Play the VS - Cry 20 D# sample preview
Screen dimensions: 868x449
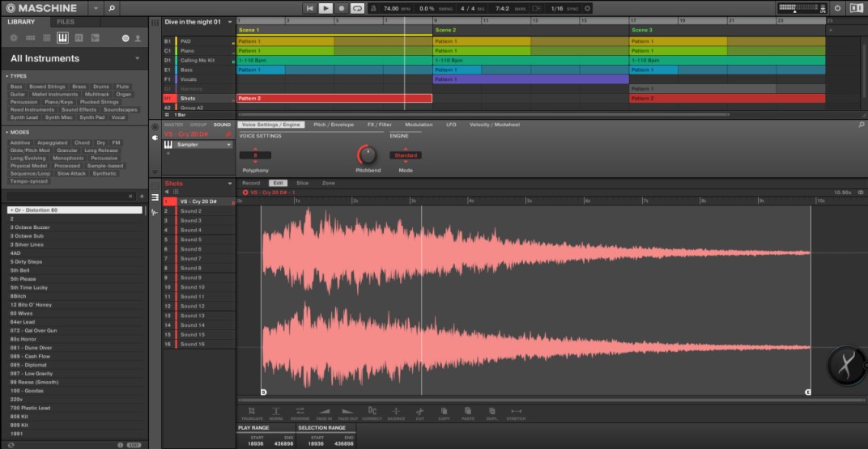coord(245,193)
